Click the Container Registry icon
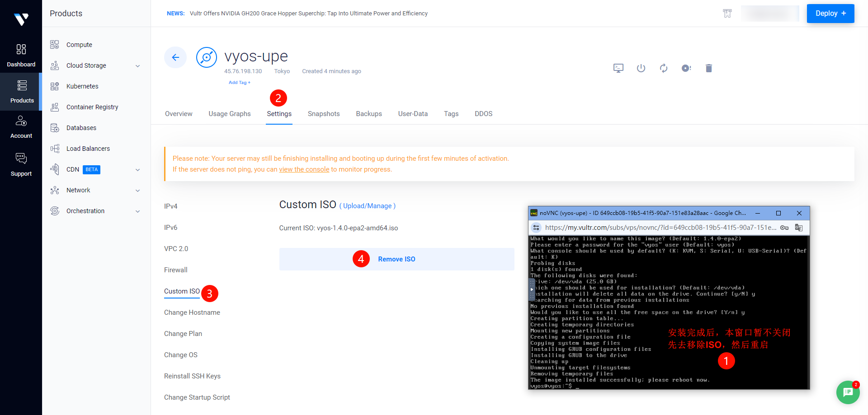This screenshot has height=415, width=868. [x=55, y=107]
